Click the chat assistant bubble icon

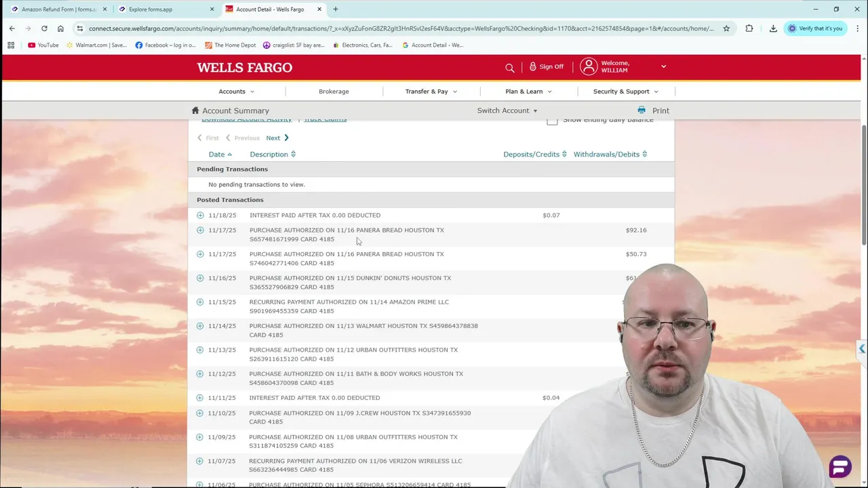tap(840, 466)
